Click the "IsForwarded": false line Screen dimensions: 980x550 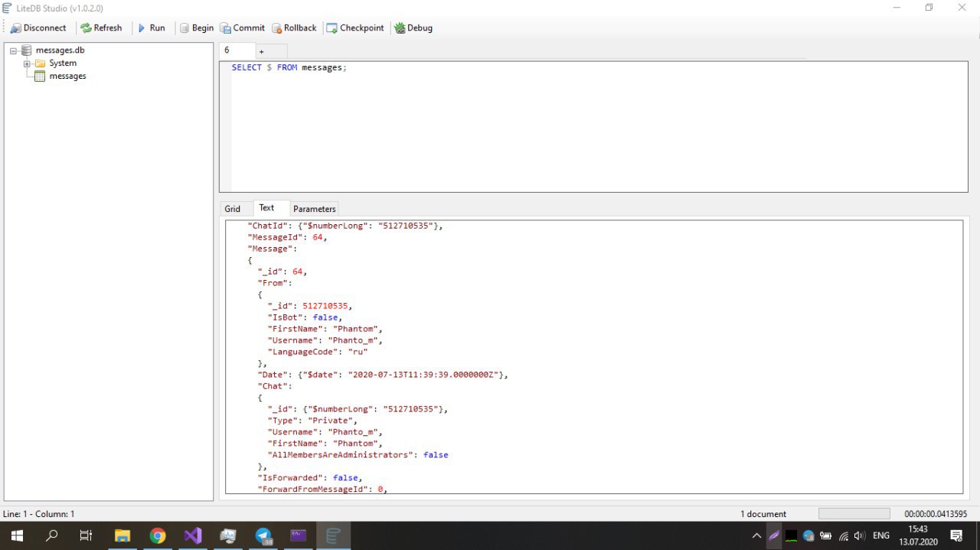309,478
